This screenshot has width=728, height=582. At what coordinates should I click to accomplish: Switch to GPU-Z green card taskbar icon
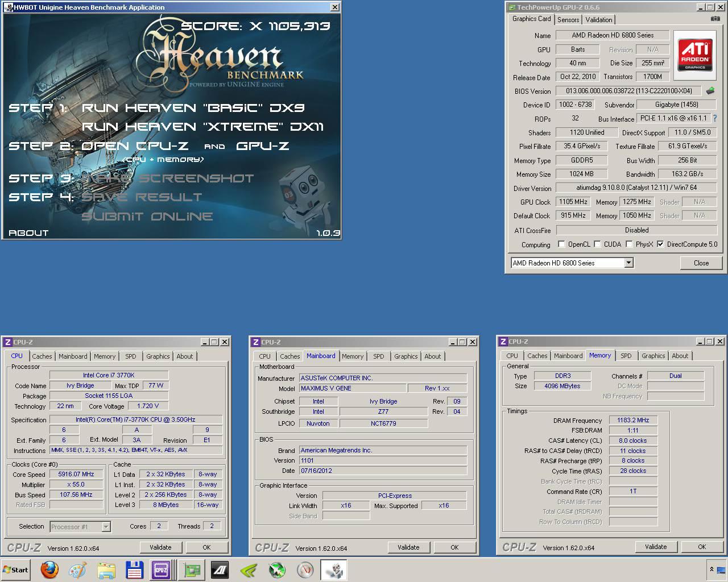point(192,569)
